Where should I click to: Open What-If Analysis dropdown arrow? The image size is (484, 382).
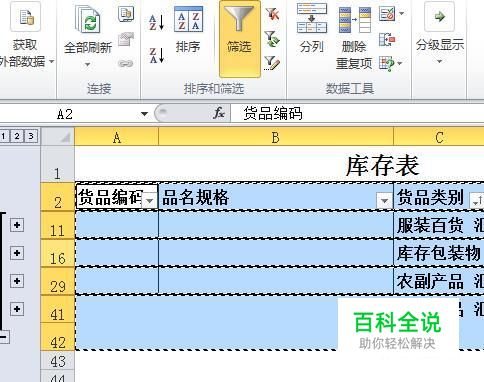[400, 63]
